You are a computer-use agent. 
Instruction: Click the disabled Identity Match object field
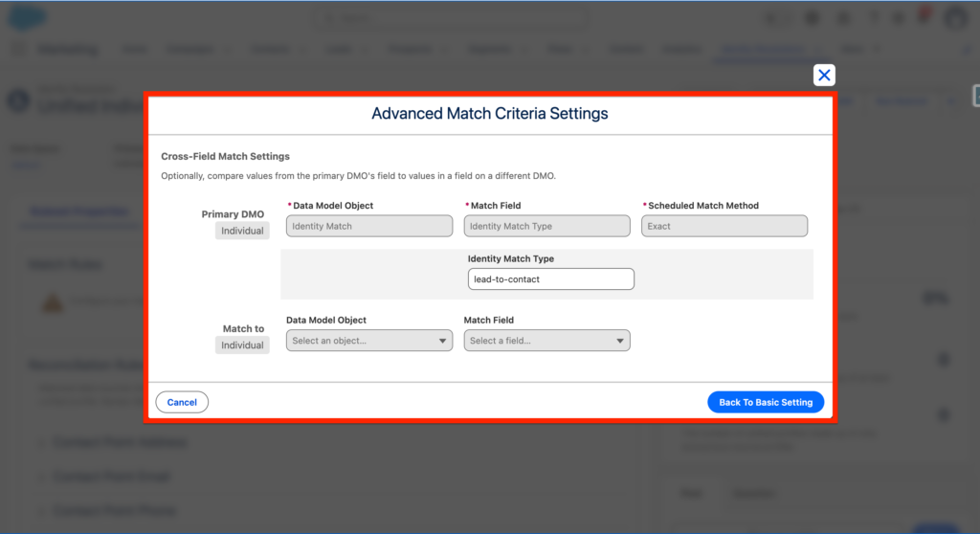tap(368, 226)
